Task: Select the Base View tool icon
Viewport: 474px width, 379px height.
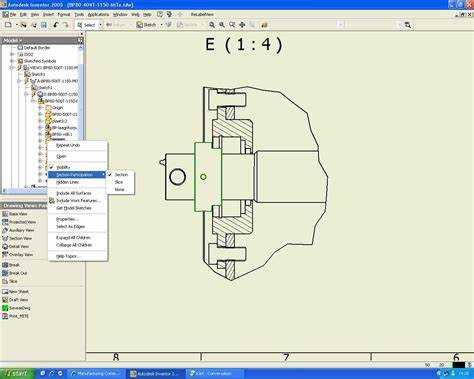Action: [5, 214]
